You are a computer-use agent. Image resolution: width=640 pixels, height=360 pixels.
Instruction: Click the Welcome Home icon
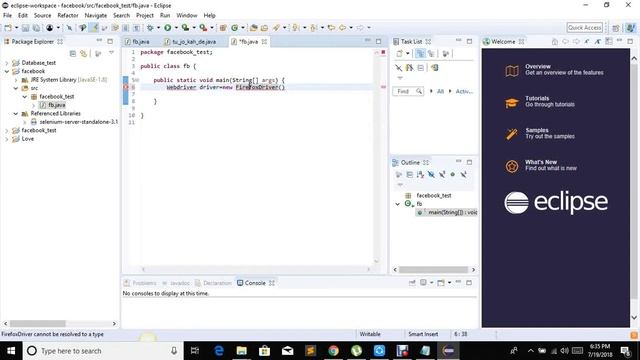click(555, 42)
